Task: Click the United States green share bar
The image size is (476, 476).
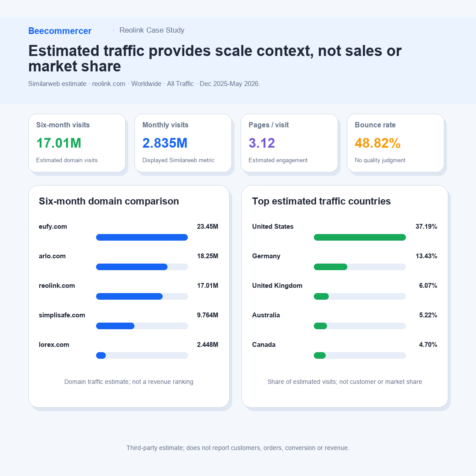Action: point(360,238)
